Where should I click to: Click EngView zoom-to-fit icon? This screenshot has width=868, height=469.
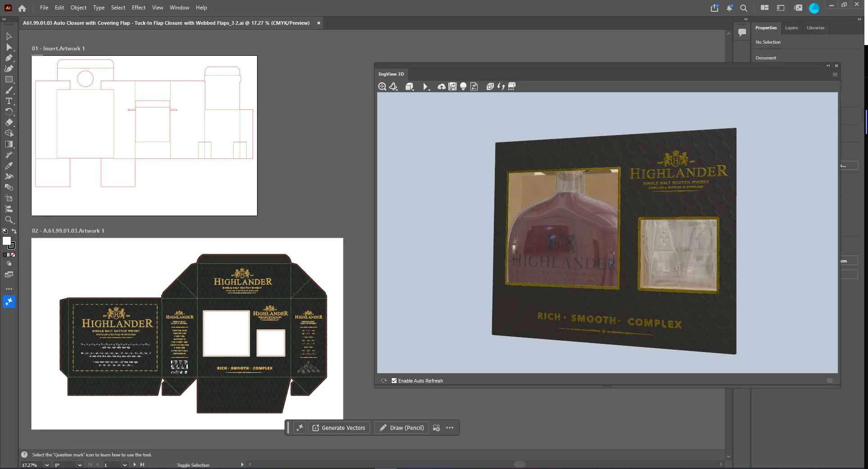click(382, 86)
